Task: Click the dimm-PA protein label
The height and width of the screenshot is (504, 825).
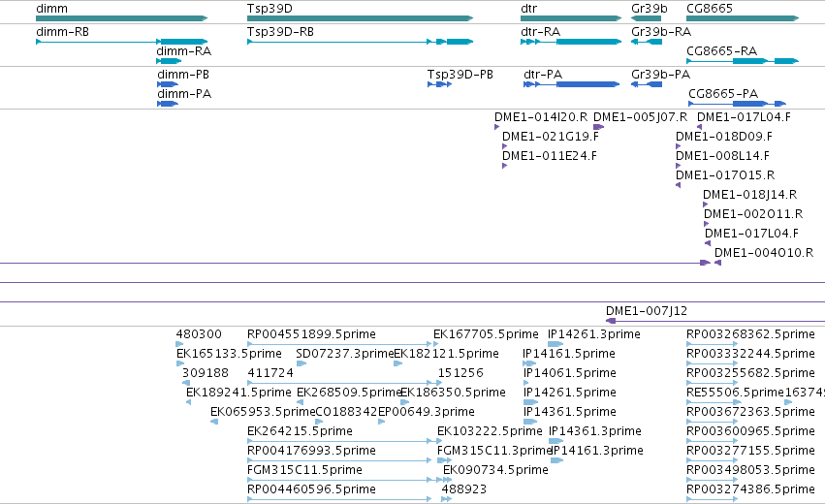Action: [x=184, y=94]
